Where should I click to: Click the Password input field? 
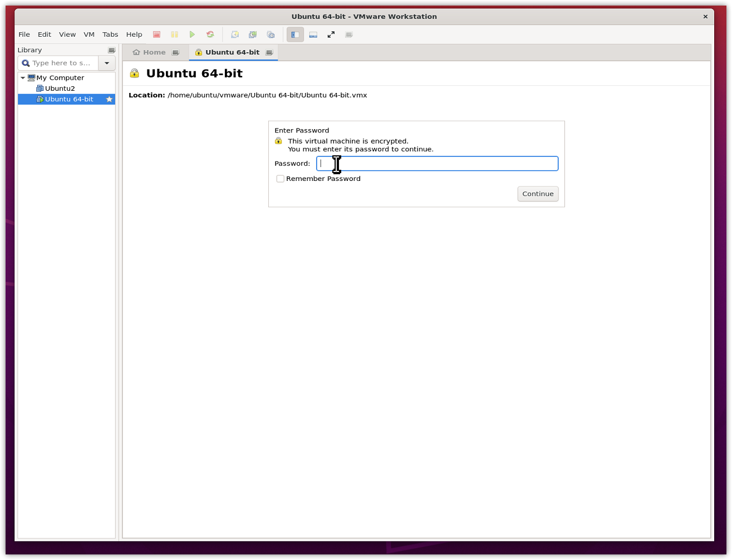click(x=437, y=164)
